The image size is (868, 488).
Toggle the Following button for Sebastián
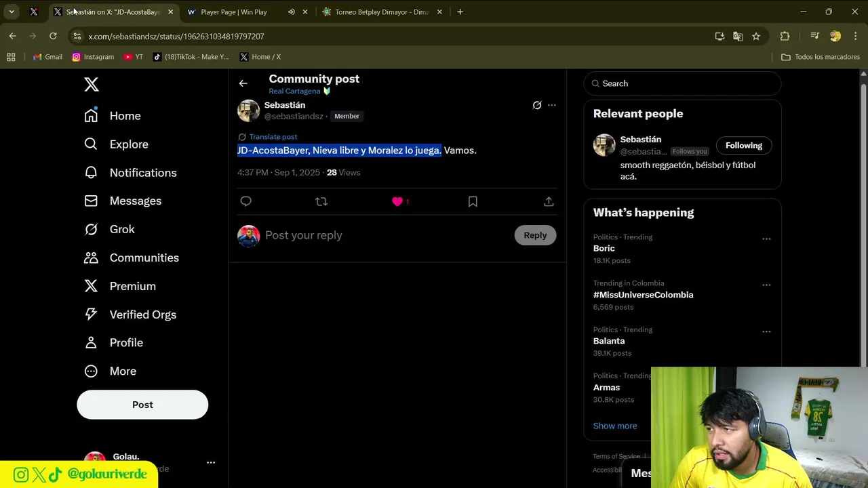pos(744,145)
